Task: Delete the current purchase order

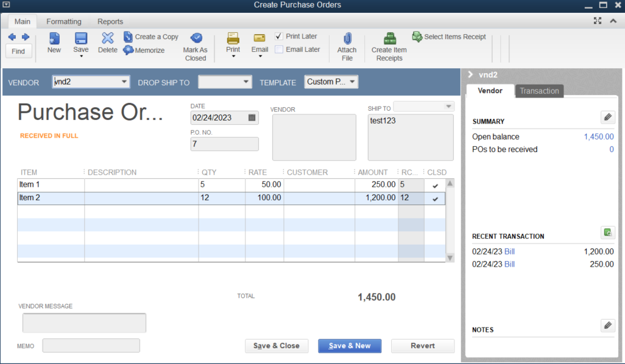Action: (107, 44)
